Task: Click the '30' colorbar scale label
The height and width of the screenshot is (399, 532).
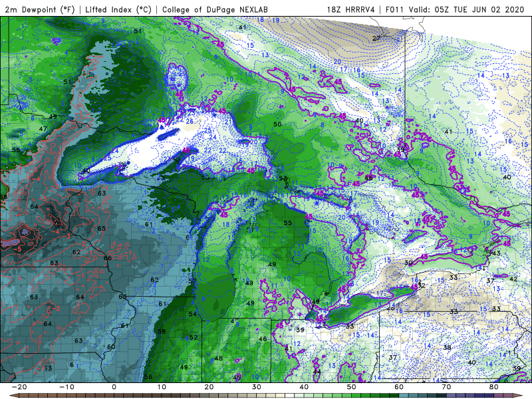Action: point(257,387)
